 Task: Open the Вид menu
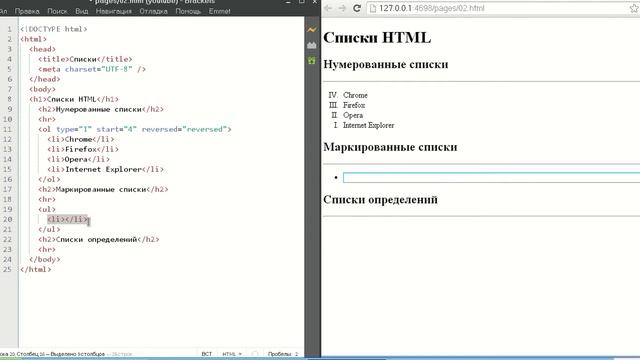pyautogui.click(x=82, y=11)
